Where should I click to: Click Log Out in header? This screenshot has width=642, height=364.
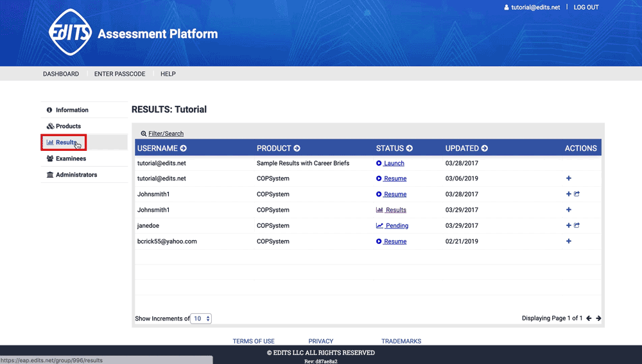[586, 7]
